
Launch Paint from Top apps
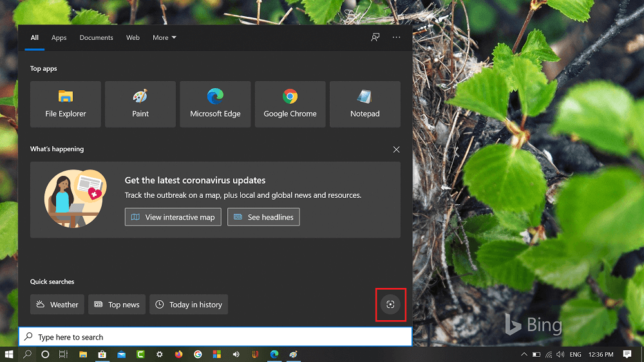(140, 104)
